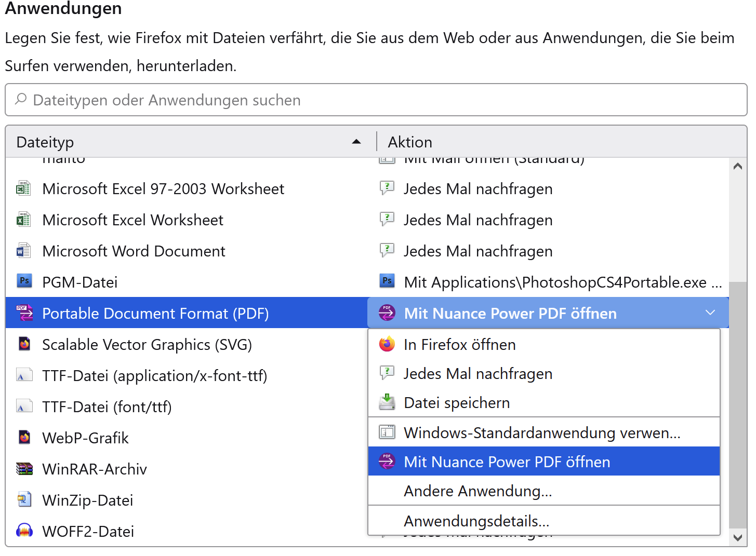
Task: Sort by Dateityp using the column arrow
Action: click(x=356, y=142)
